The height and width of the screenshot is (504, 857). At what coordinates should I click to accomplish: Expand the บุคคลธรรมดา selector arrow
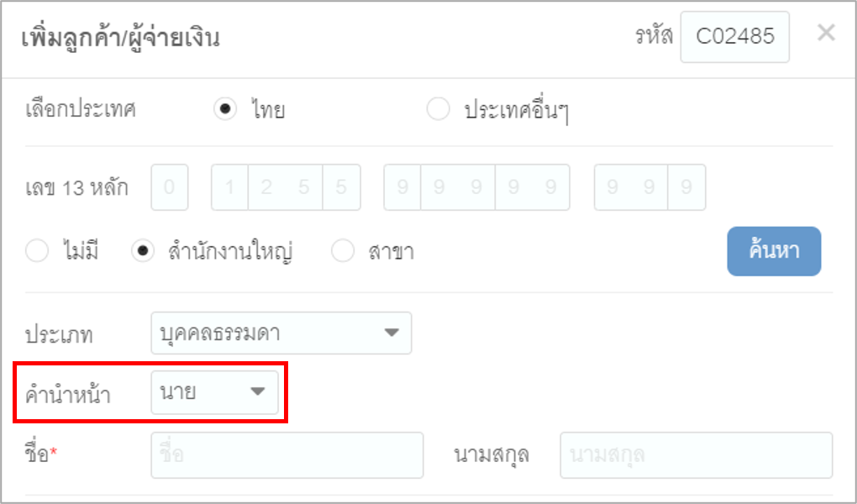(392, 333)
